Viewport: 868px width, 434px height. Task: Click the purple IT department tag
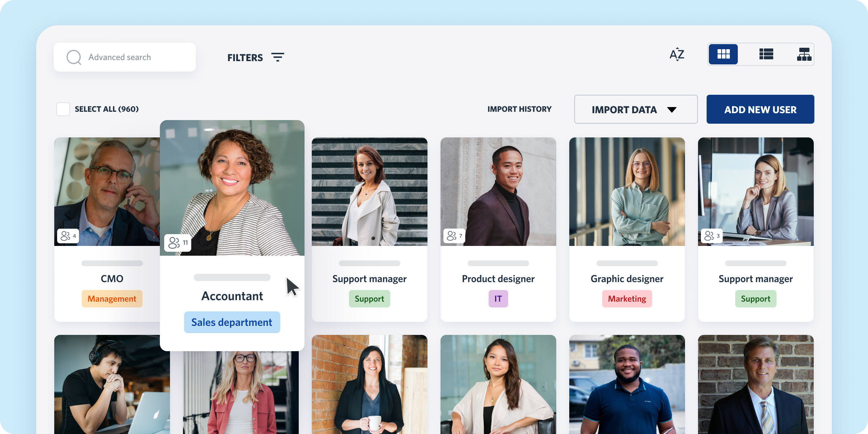pyautogui.click(x=498, y=299)
